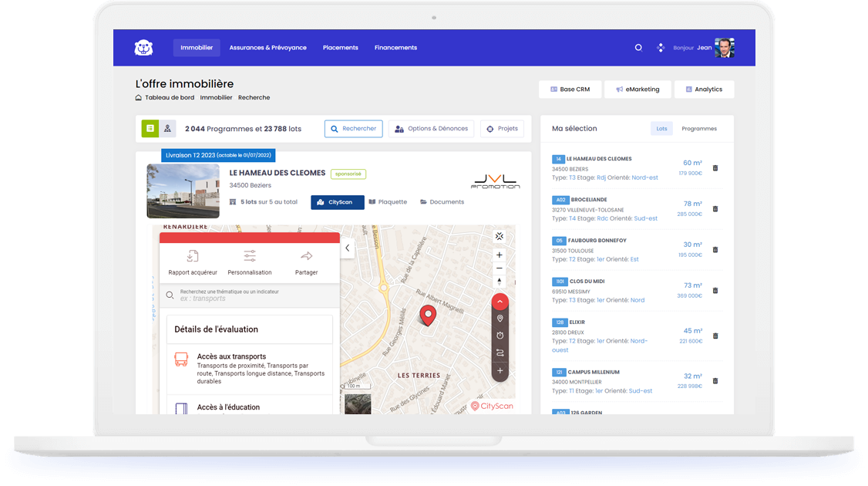Click the Rechercher button
This screenshot has width=868, height=486.
coord(354,129)
